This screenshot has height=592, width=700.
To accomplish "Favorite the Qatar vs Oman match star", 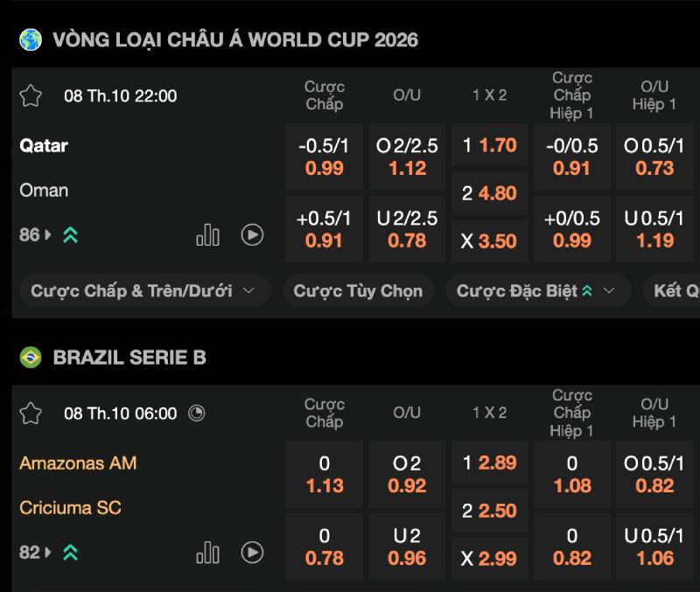I will pos(31,95).
